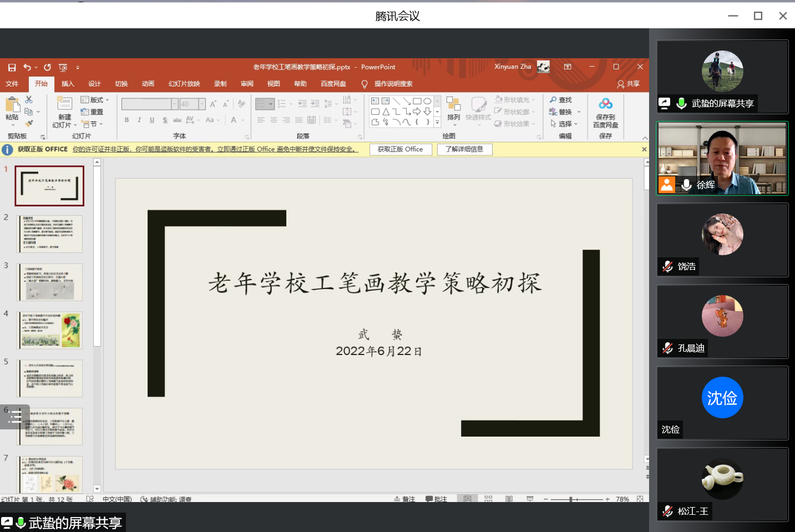Open the Replace (替换) dropdown arrow
The height and width of the screenshot is (532, 795).
579,112
